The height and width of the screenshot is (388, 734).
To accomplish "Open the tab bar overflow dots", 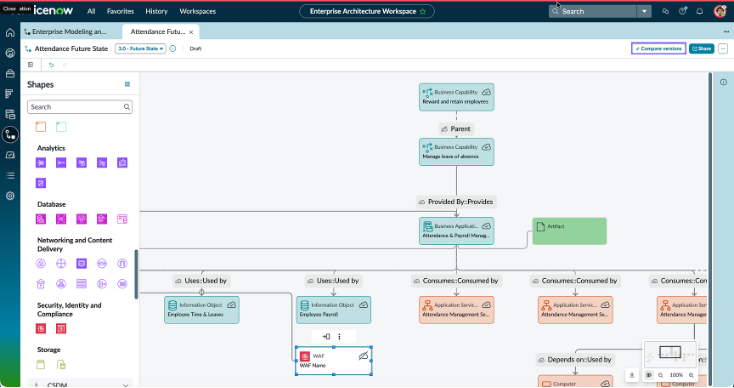I will click(726, 31).
